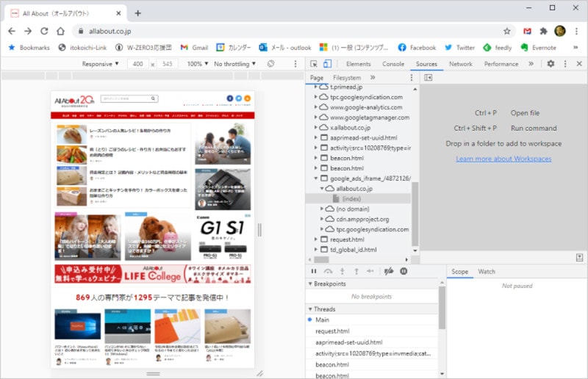Switch to the Network tab

click(x=461, y=64)
